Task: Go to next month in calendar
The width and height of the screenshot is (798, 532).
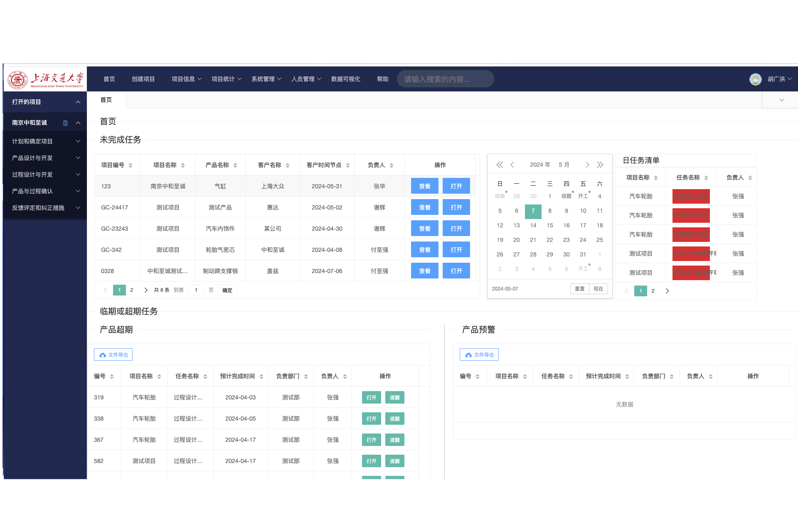Action: [587, 165]
